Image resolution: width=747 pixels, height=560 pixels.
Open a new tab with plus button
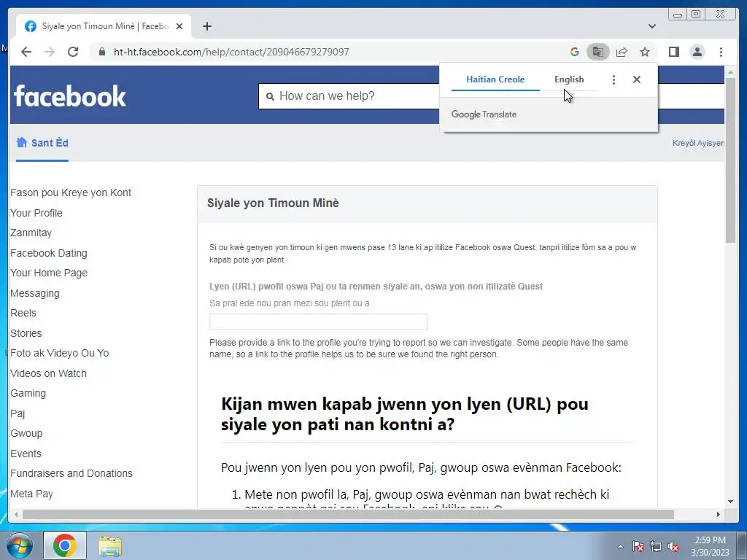pyautogui.click(x=206, y=26)
